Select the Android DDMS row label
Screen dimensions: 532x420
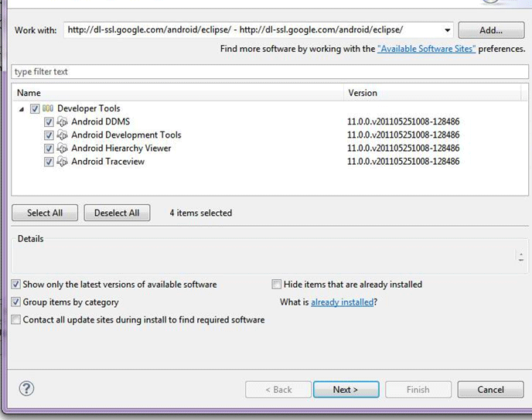(101, 121)
